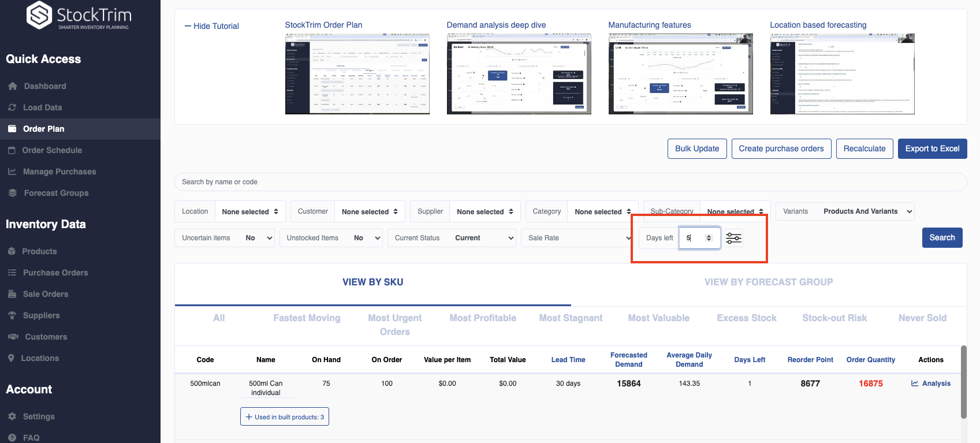Sort by Days Left column header

pyautogui.click(x=750, y=360)
